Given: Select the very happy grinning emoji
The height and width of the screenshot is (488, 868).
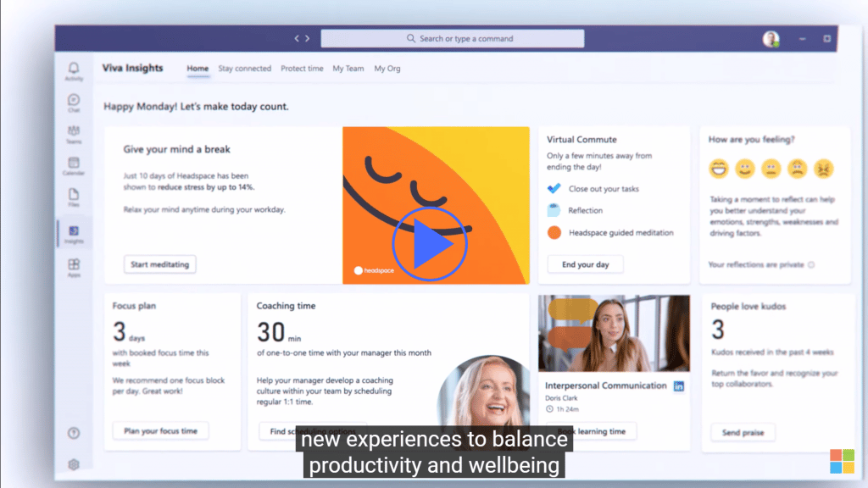Looking at the screenshot, I should [719, 169].
